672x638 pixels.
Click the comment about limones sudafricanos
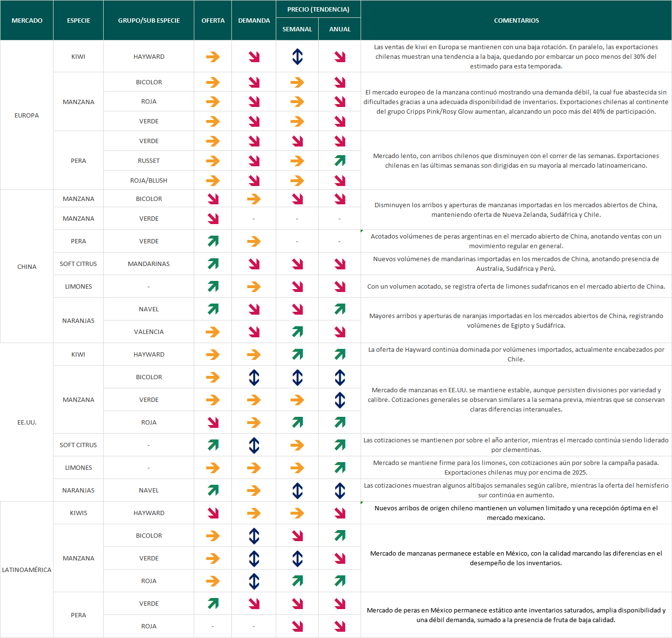click(516, 286)
